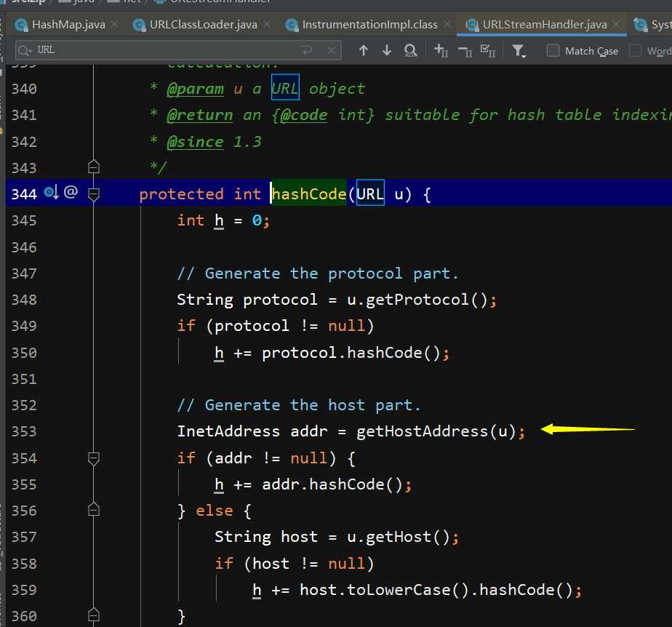Click 'String protocol' declaration on line 348
The image size is (672, 627).
[x=247, y=300]
